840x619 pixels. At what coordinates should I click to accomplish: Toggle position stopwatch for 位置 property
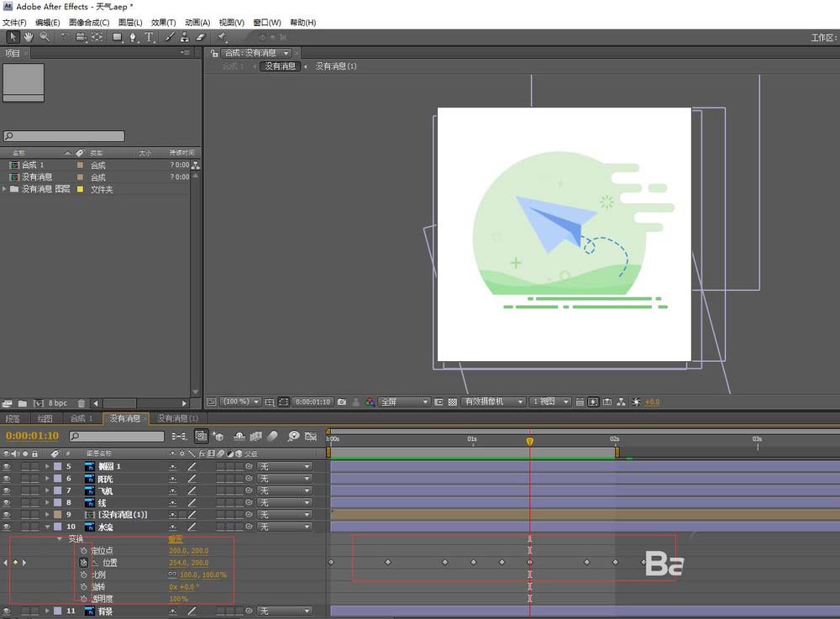point(84,562)
